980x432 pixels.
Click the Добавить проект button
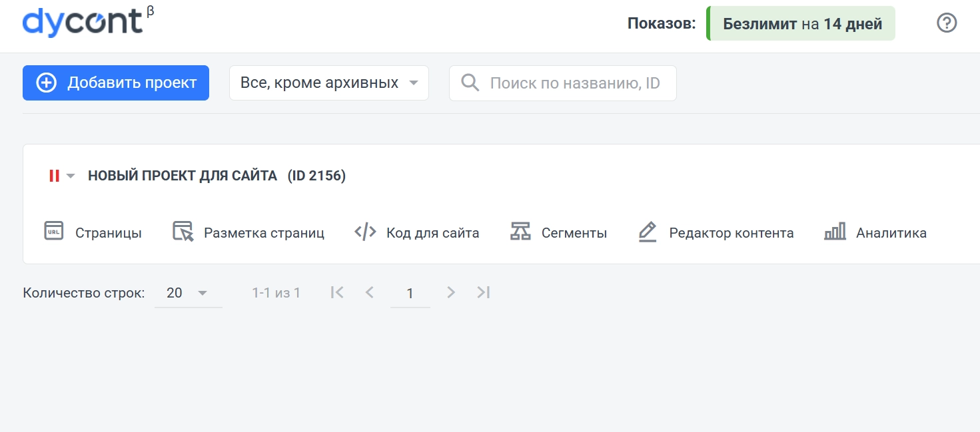[116, 83]
